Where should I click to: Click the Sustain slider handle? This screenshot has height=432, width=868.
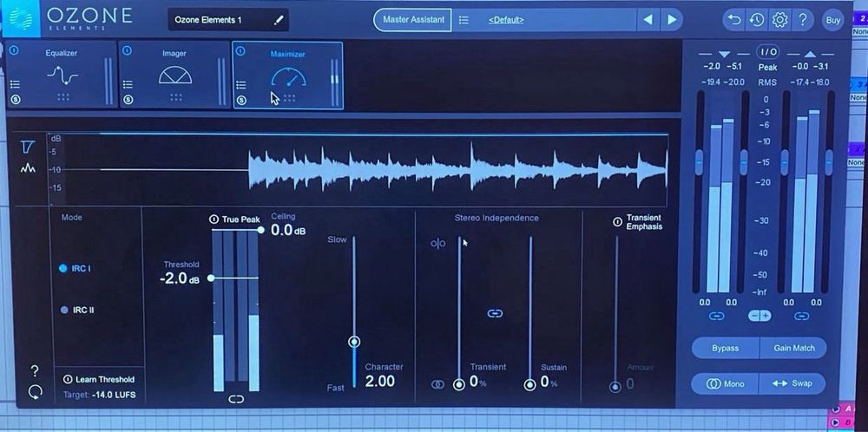tap(529, 384)
